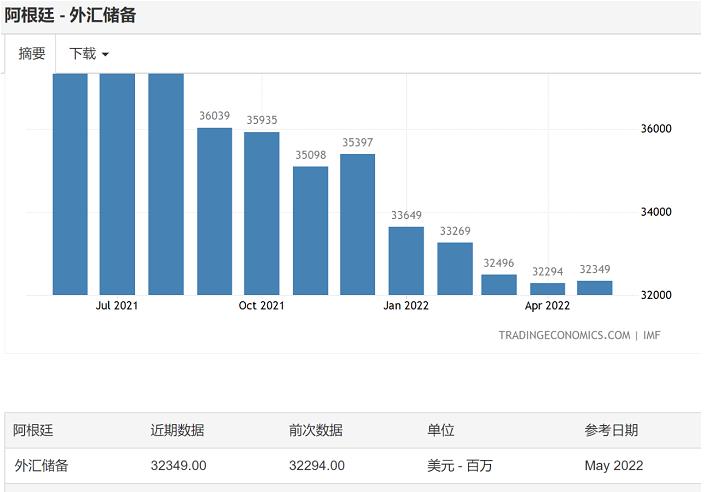
Task: Click the 阿根廷 table column header
Action: pos(33,430)
